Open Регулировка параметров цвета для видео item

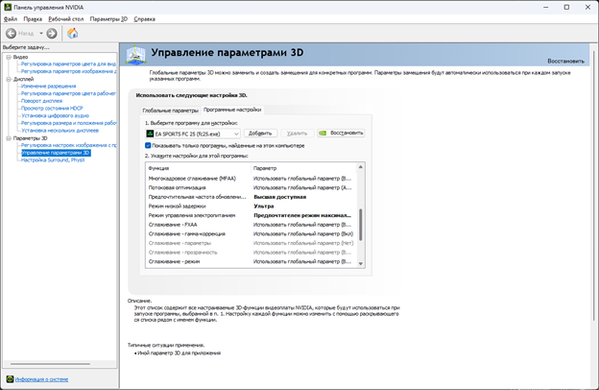(68, 64)
